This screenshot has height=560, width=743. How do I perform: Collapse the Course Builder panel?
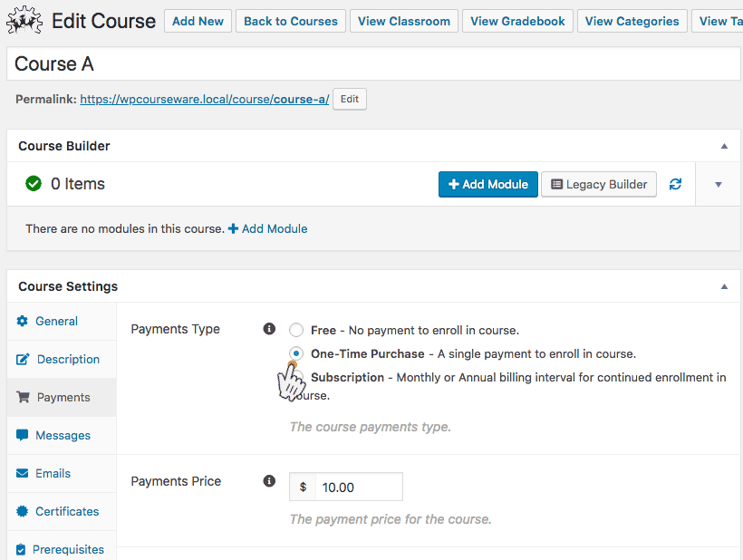point(724,146)
